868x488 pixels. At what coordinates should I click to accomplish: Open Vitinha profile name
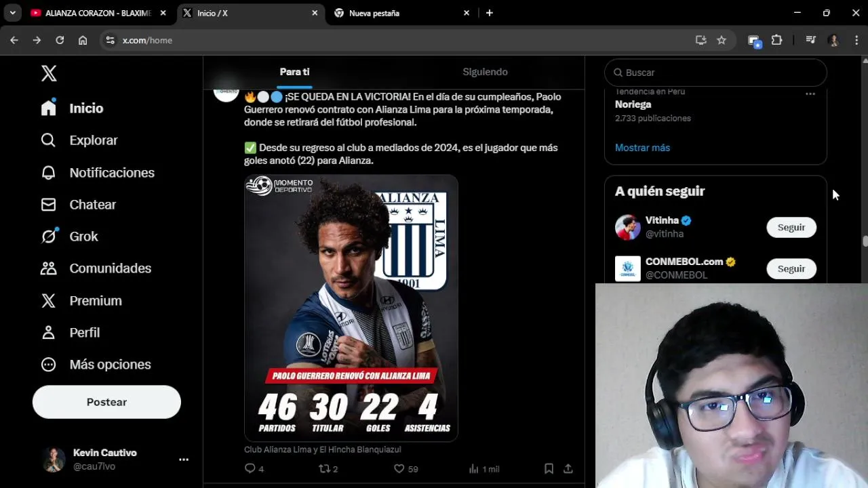[x=662, y=220]
